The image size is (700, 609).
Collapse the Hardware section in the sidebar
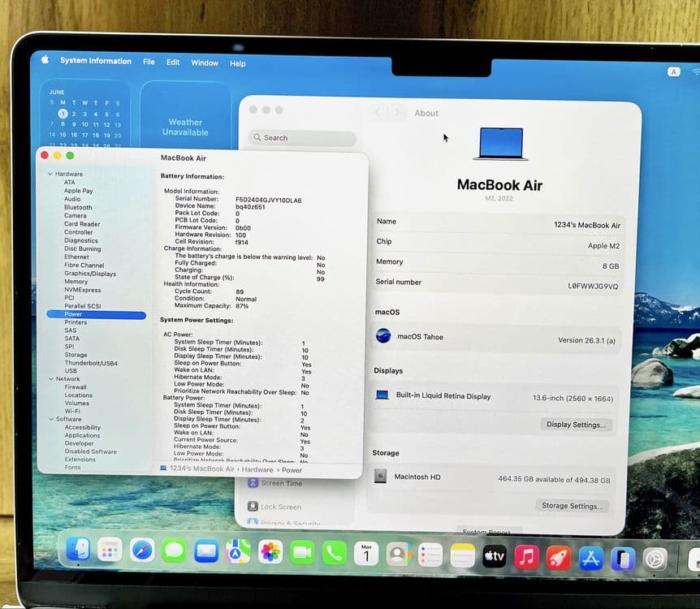tap(50, 174)
